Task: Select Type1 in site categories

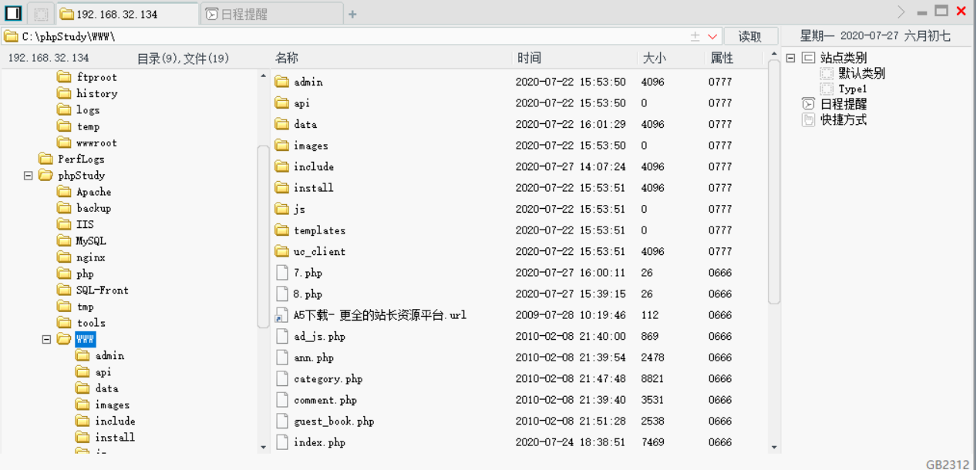Action: 853,89
